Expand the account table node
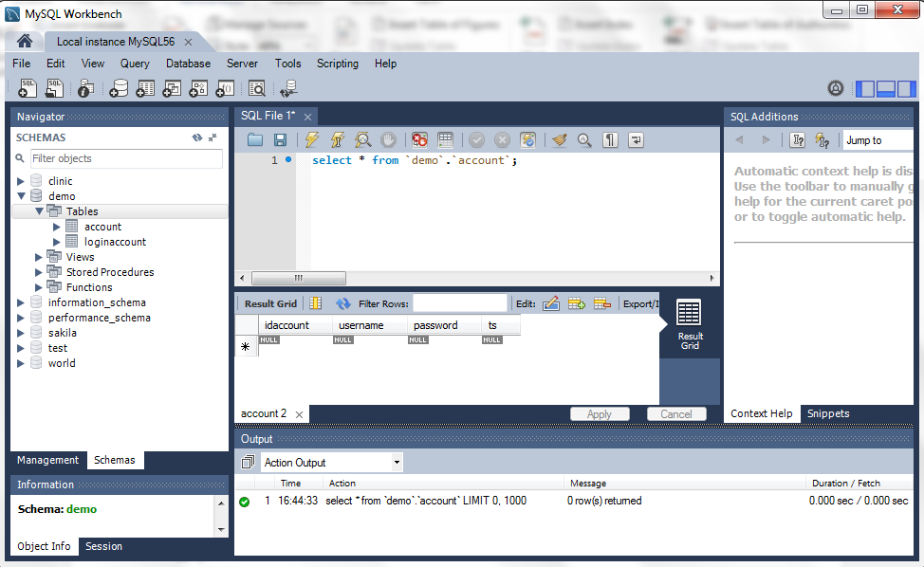Viewport: 924px width, 567px height. 57,227
